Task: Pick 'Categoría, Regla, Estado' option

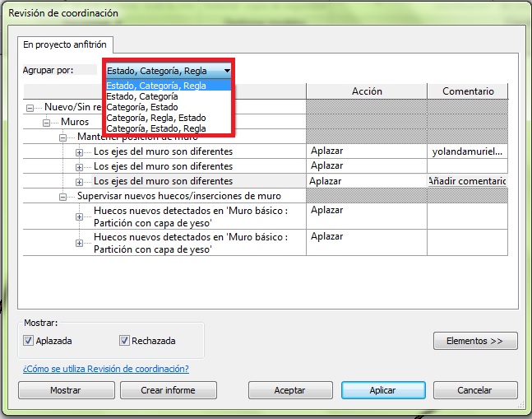Action: pyautogui.click(x=155, y=118)
